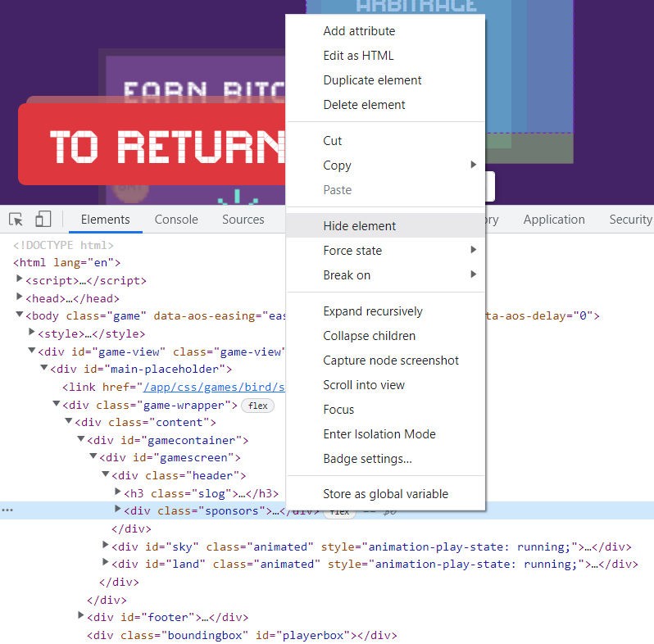Select Delete element menu entry
Viewport: 654px width, 644px height.
385,105
